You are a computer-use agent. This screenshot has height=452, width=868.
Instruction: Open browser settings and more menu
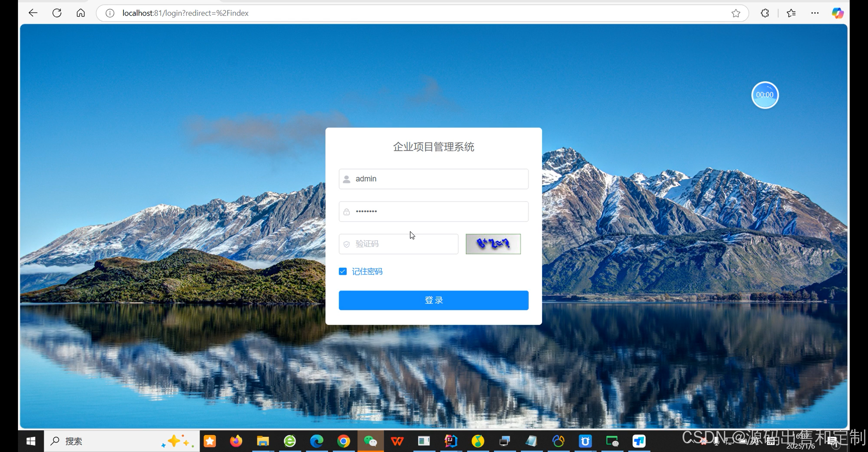click(815, 13)
